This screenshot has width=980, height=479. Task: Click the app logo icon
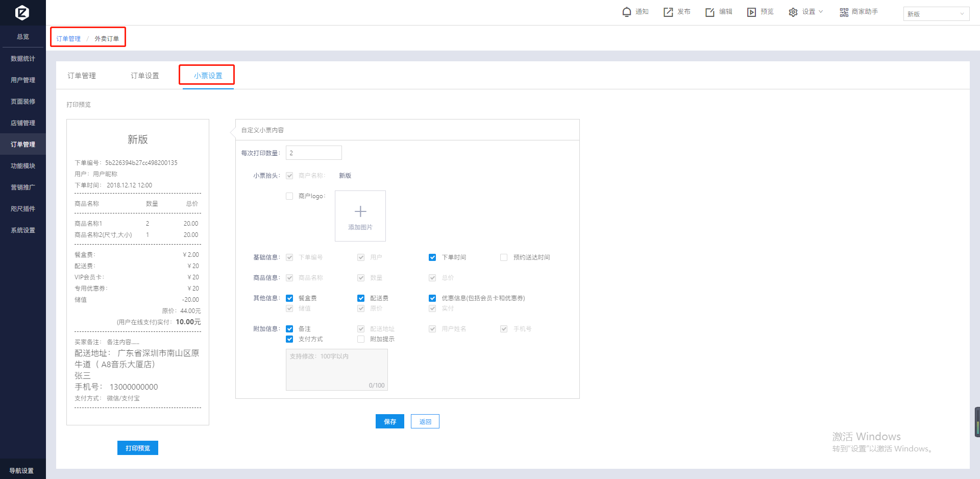(x=22, y=12)
